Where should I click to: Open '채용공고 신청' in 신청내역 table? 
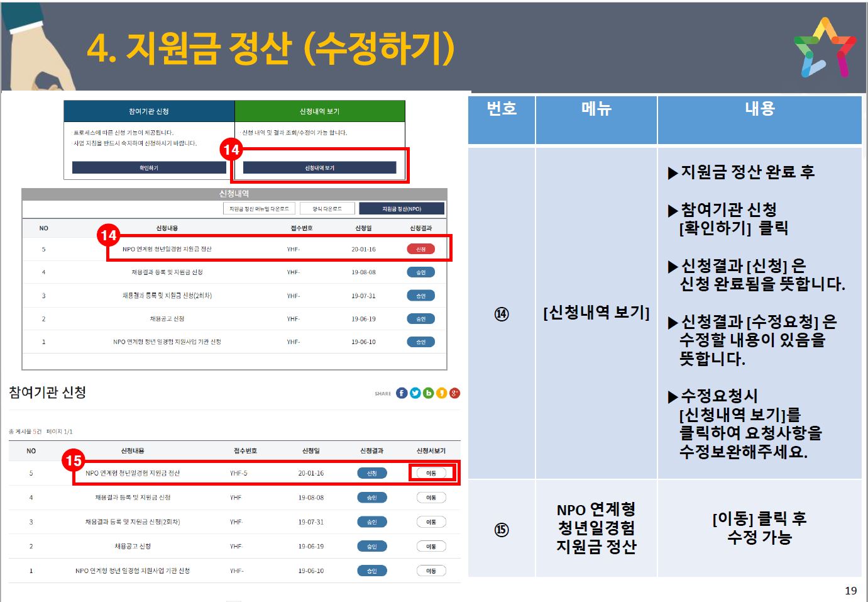(x=167, y=319)
